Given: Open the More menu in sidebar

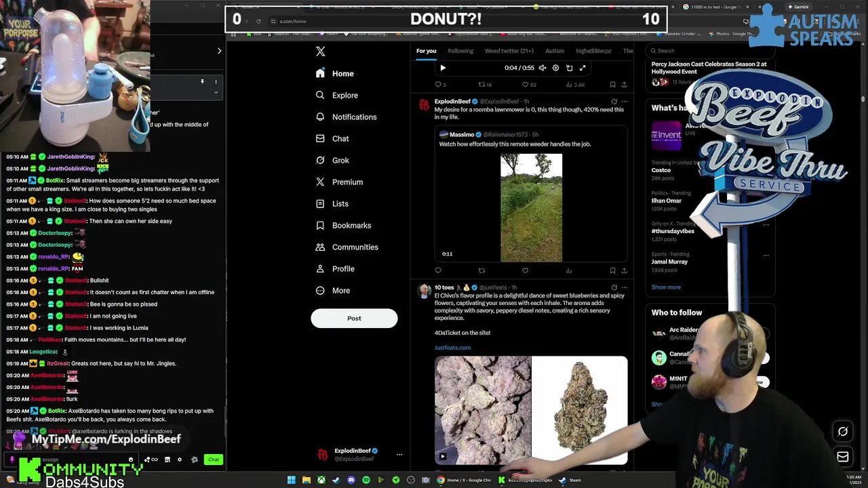Looking at the screenshot, I should coord(333,290).
